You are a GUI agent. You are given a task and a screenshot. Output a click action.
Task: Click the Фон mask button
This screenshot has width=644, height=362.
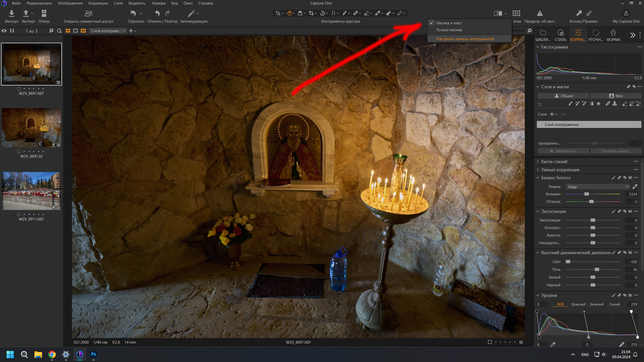615,96
